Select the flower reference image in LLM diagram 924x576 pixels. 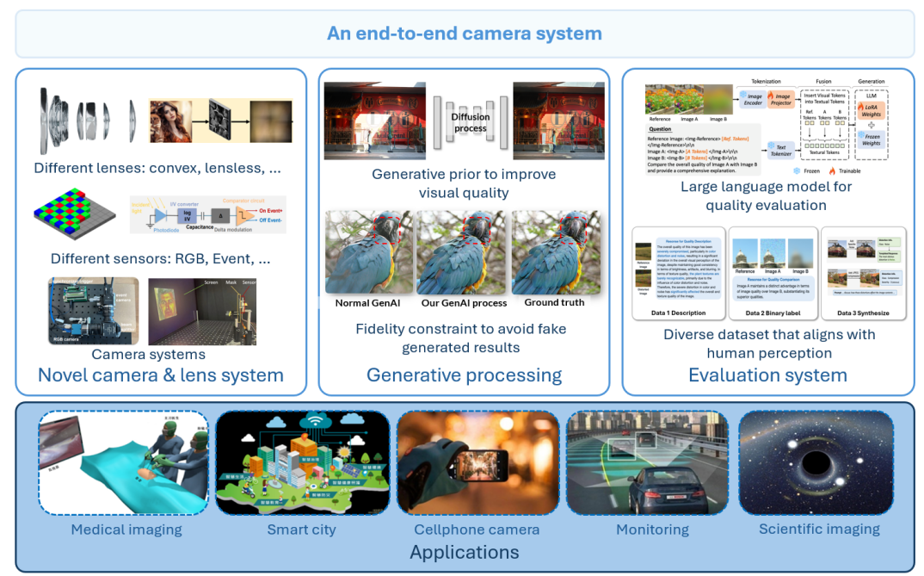click(660, 100)
